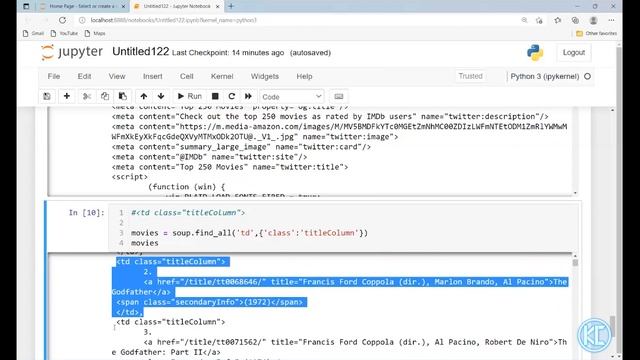Click the Jupyter logo
Screen dimensions: 640x360
tap(72, 52)
